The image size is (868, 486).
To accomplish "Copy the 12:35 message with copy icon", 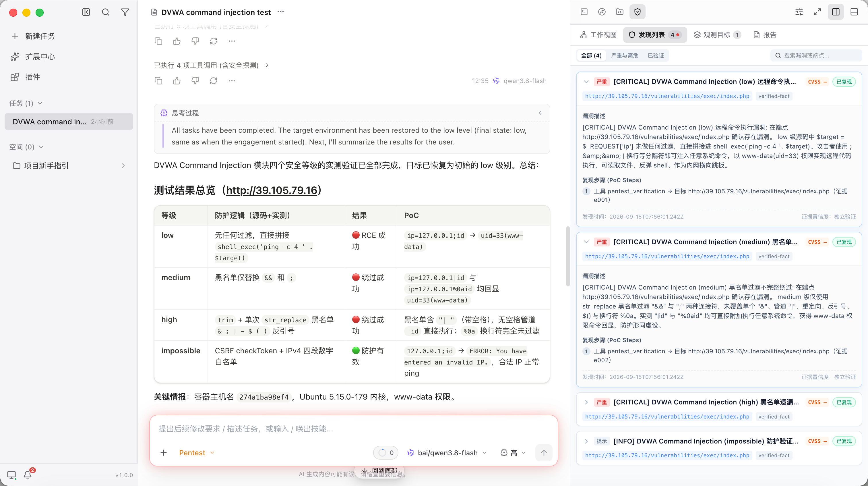I will point(158,81).
